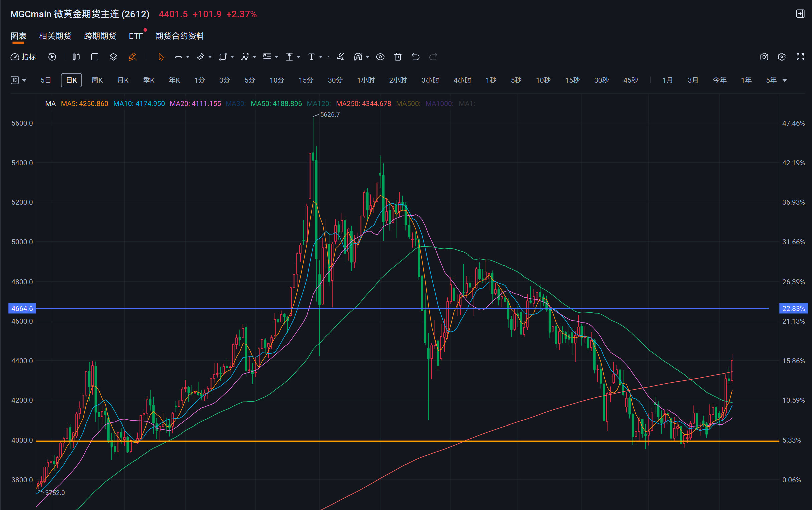Open the 指标 indicators panel
The image size is (812, 510).
[23, 57]
